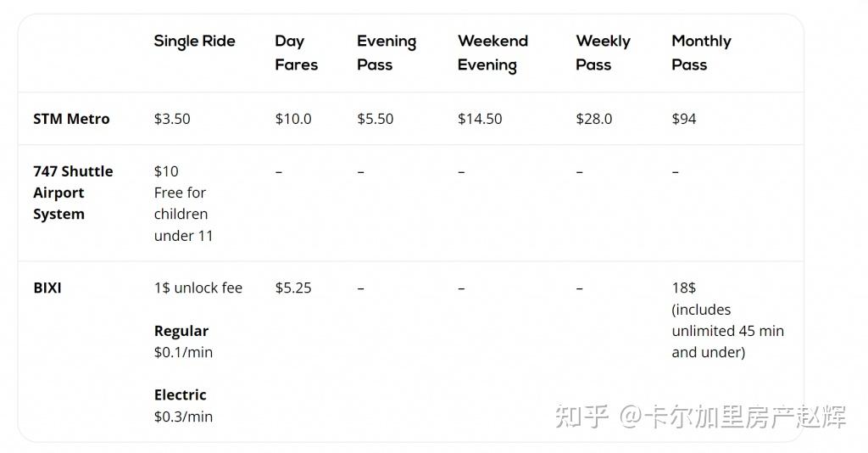Click the $10.0 STM day fare

tap(293, 119)
